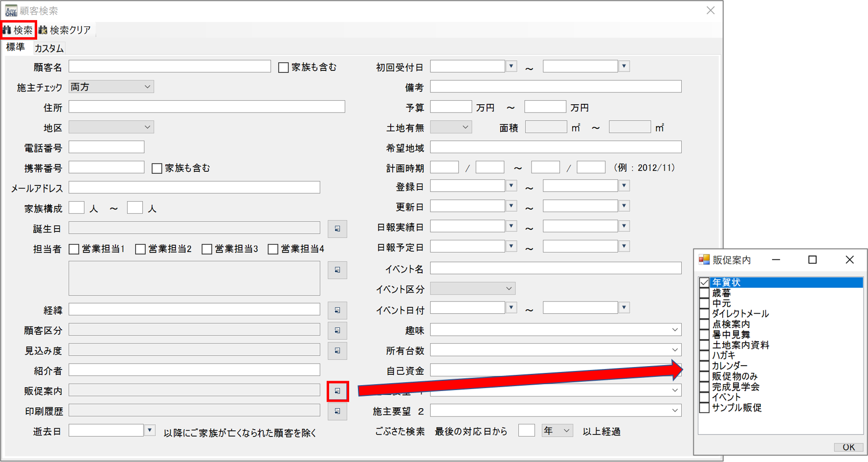Check 家族も含む next to 顧客名

click(283, 68)
